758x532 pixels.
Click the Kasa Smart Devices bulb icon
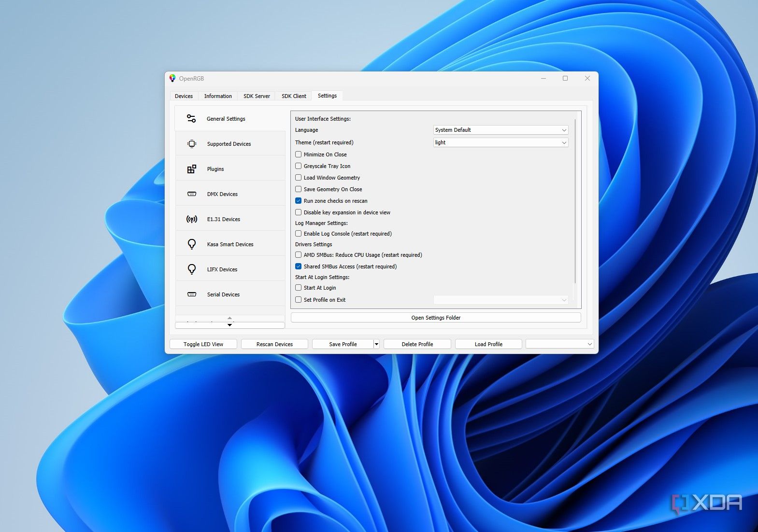(192, 244)
